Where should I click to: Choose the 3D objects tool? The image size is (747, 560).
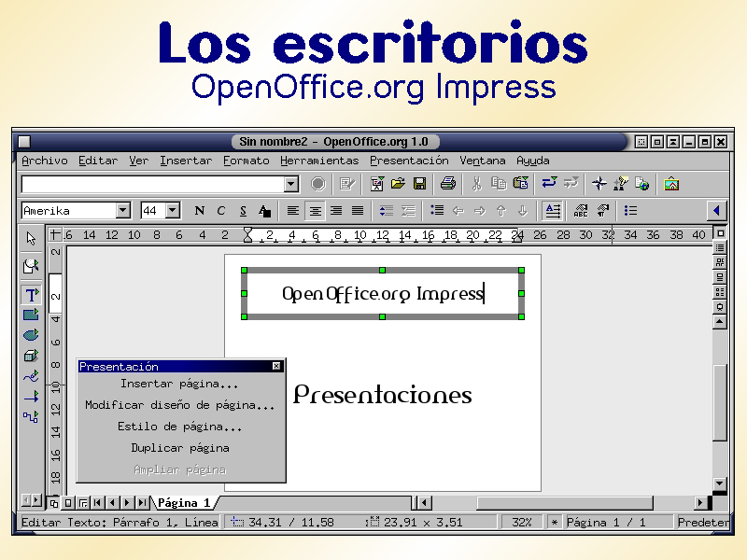[31, 356]
